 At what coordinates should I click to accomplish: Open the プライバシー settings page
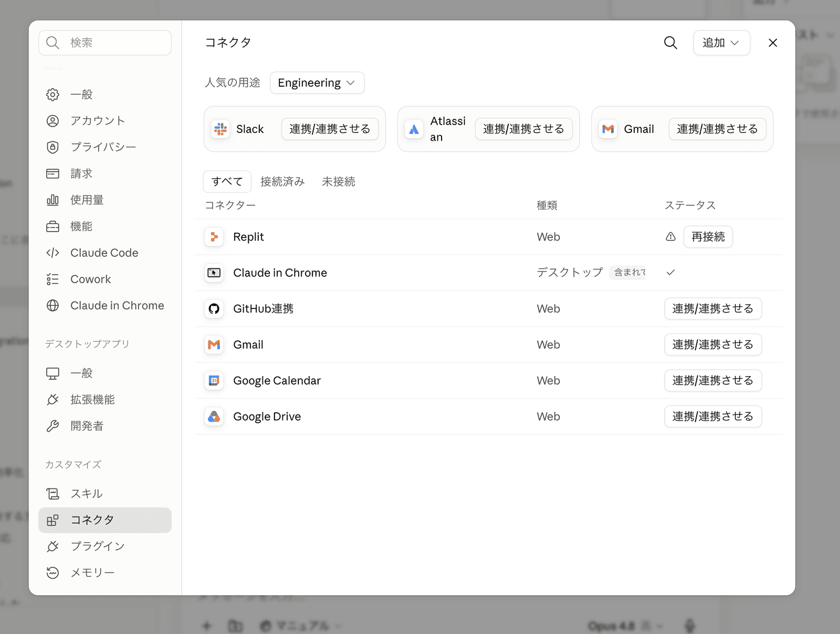(105, 147)
